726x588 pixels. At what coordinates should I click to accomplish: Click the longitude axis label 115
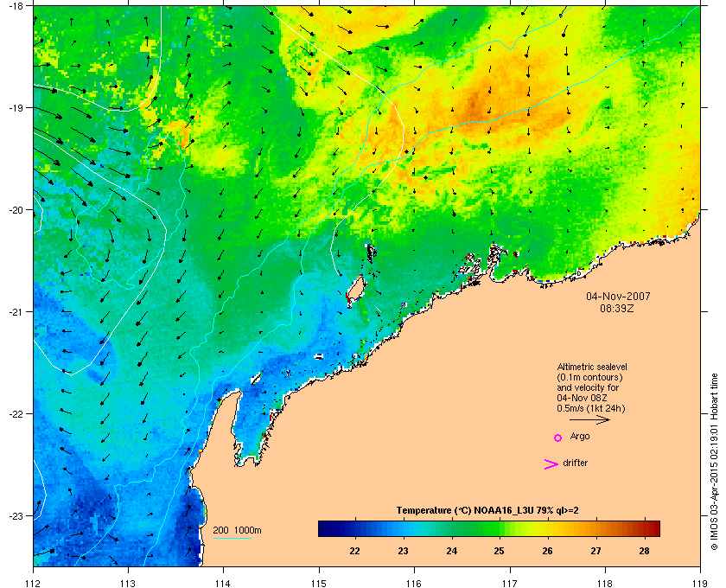[x=319, y=583]
